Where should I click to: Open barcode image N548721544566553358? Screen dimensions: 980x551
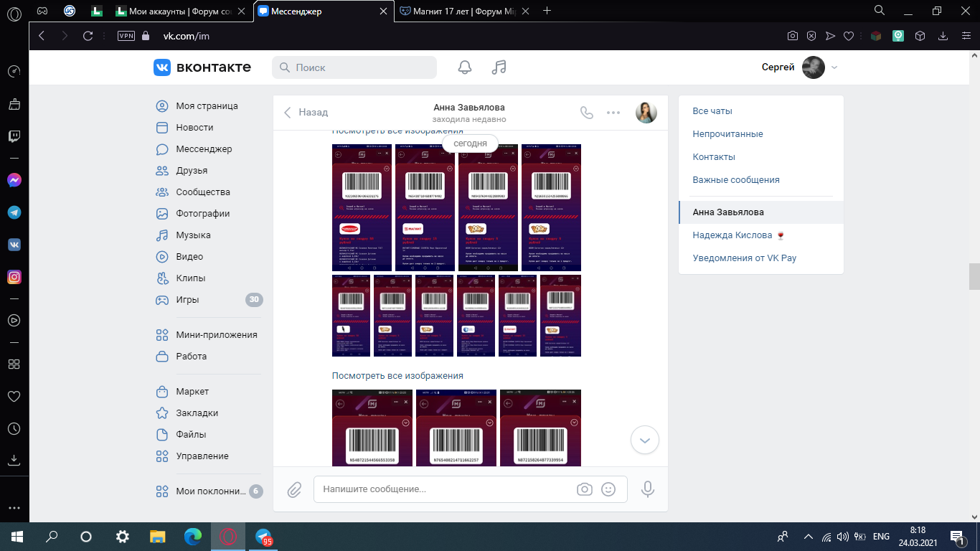coord(373,428)
